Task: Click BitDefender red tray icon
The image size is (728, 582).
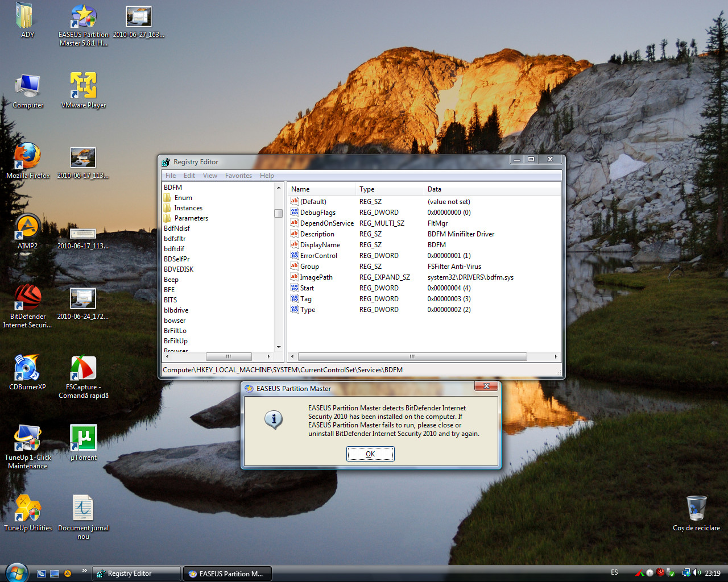Action: [x=660, y=573]
